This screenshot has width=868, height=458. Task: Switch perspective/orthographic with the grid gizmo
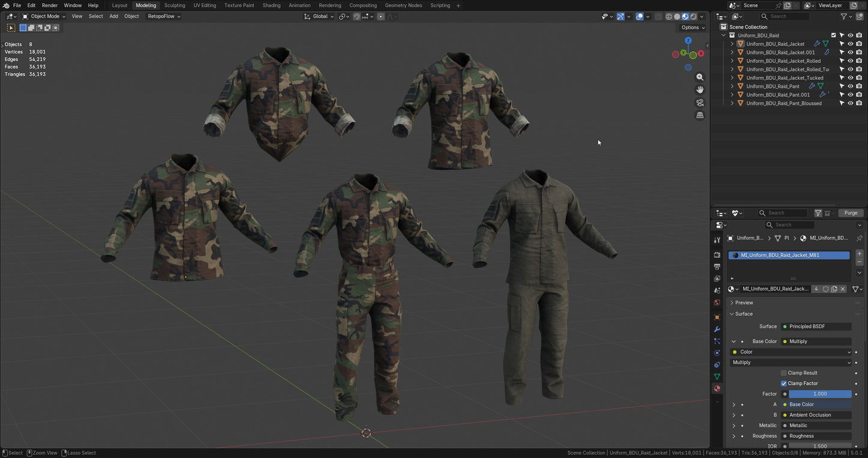pos(700,115)
